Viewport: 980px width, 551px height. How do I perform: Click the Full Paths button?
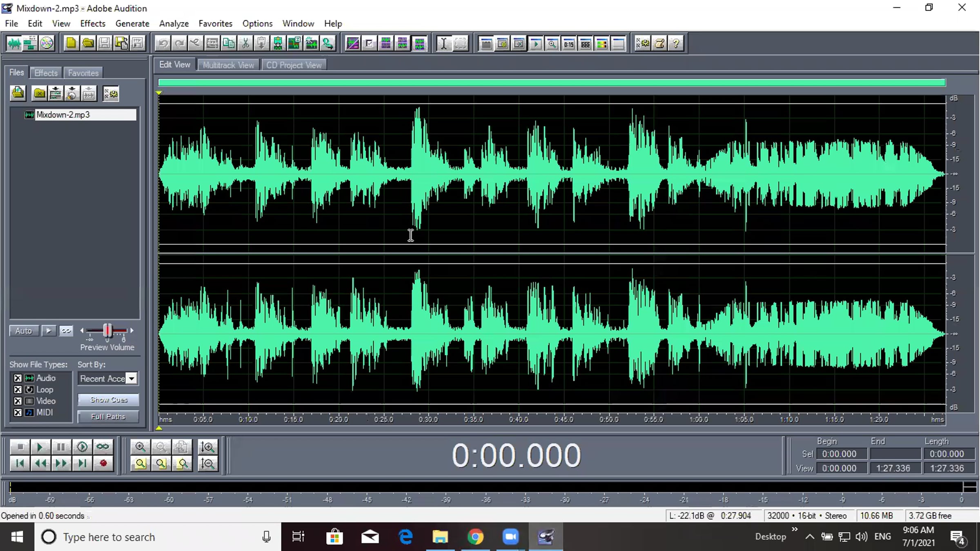pyautogui.click(x=109, y=417)
